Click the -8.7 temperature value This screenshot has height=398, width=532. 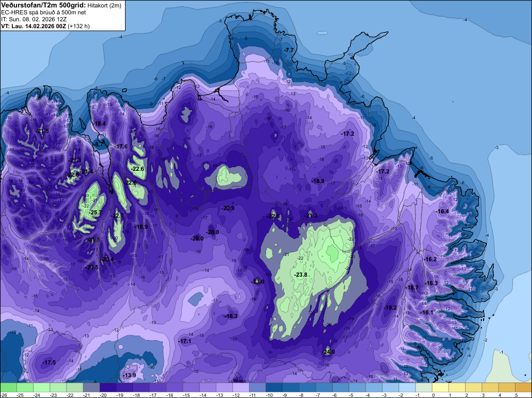[x=99, y=144]
